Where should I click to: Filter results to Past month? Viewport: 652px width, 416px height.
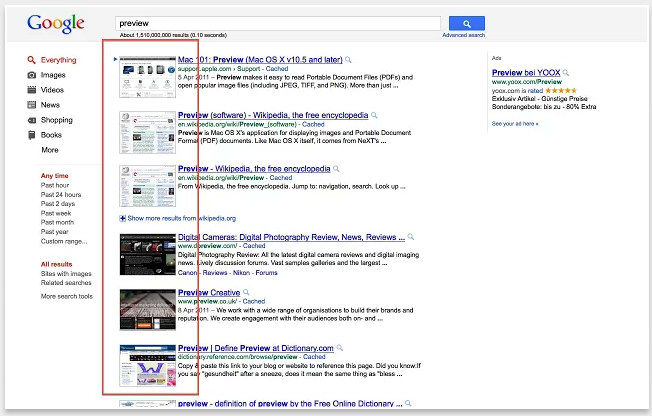pyautogui.click(x=57, y=223)
